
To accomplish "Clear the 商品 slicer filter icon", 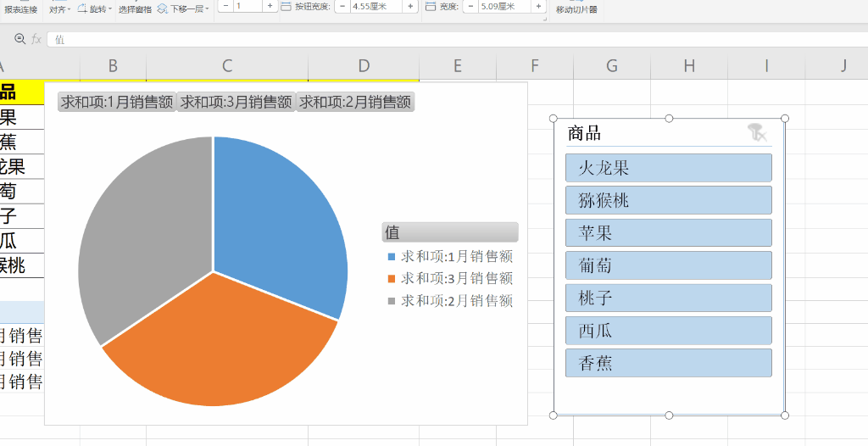I will (x=757, y=133).
